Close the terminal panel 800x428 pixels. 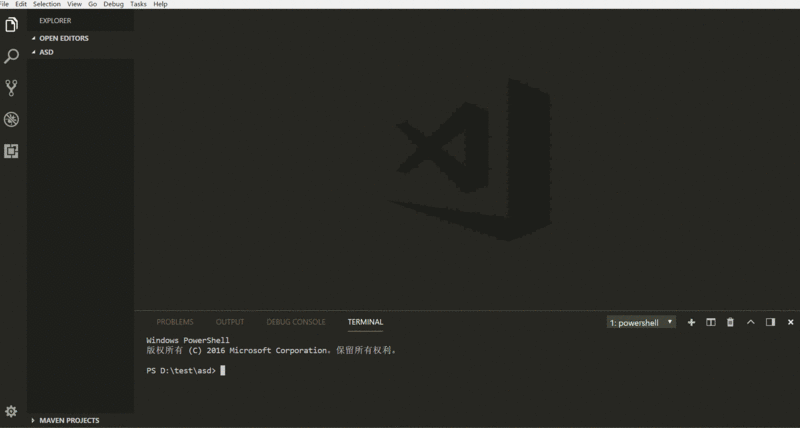click(790, 322)
